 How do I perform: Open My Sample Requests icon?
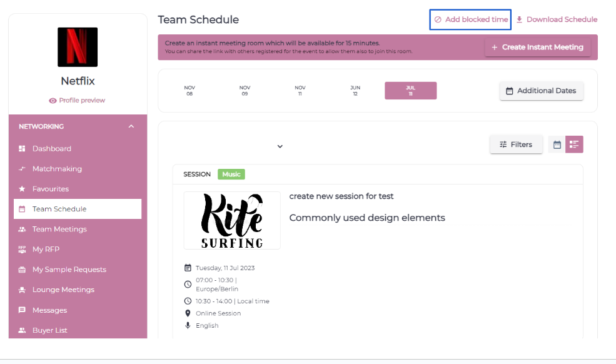(22, 270)
